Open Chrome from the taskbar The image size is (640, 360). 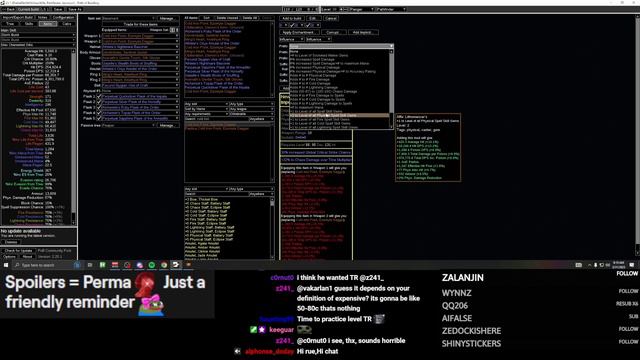(164, 265)
